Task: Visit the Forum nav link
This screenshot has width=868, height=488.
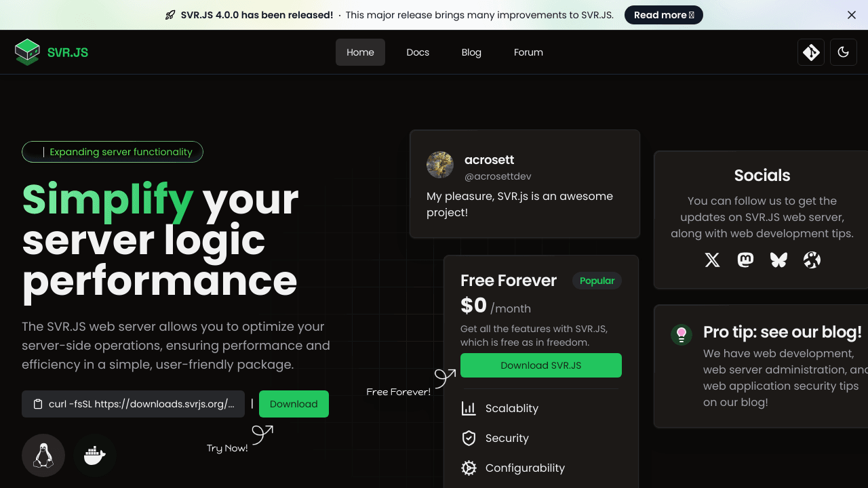Action: (528, 52)
